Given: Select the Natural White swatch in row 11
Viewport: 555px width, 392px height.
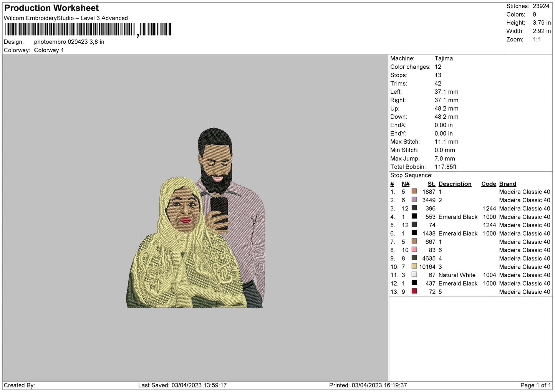Looking at the screenshot, I should 414,275.
